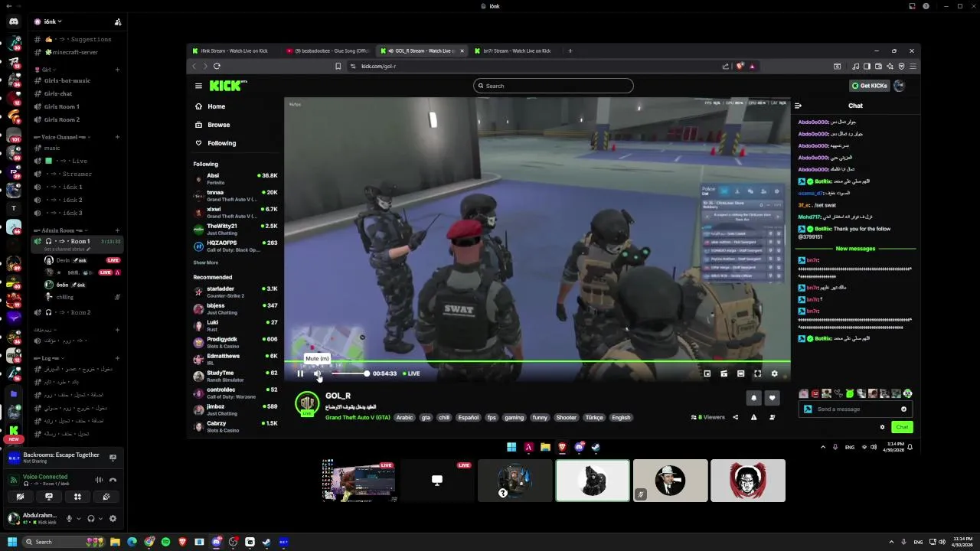The width and height of the screenshot is (980, 551).
Task: Click the green video progress bar
Action: [537, 361]
